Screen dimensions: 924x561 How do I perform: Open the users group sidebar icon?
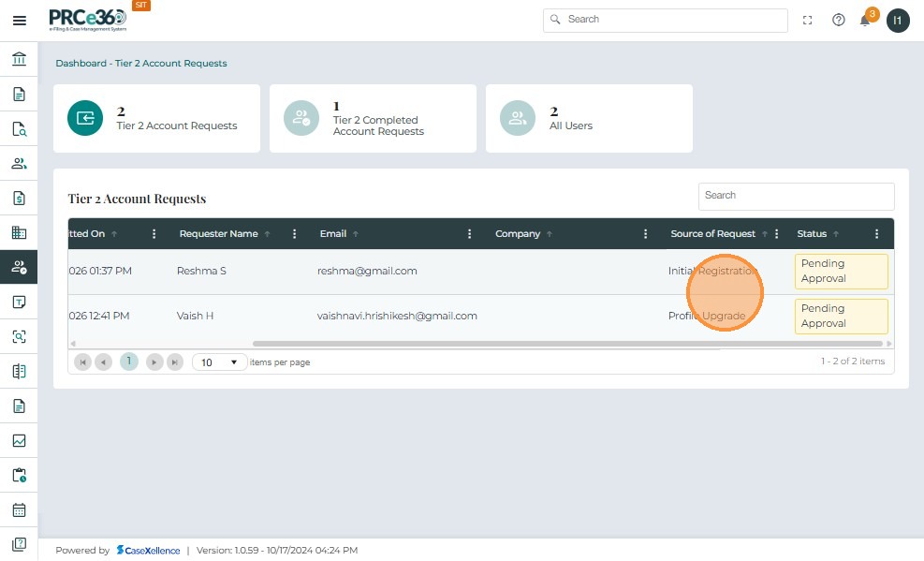coord(19,163)
